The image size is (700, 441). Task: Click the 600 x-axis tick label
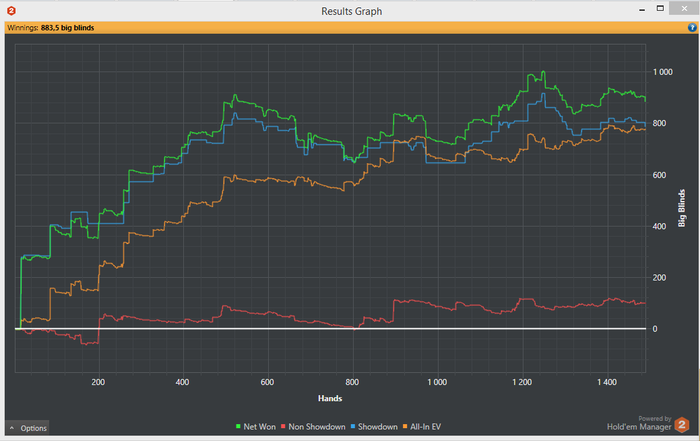267,382
